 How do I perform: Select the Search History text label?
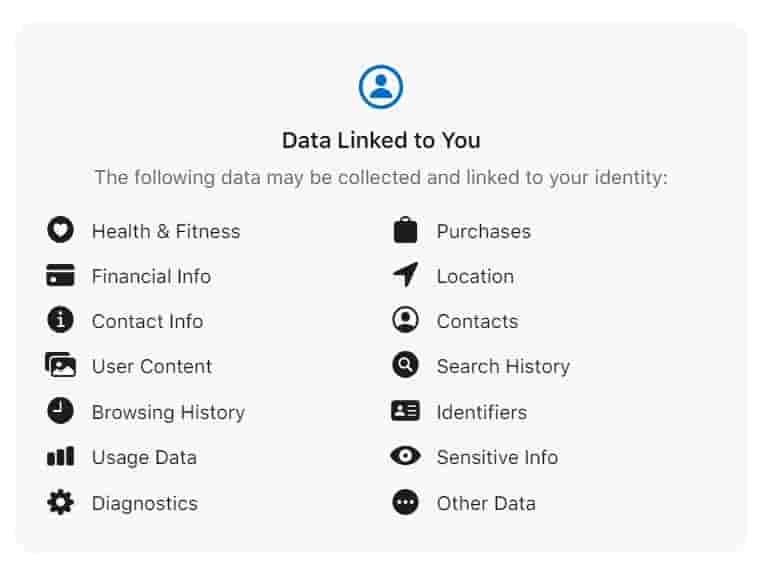click(503, 366)
